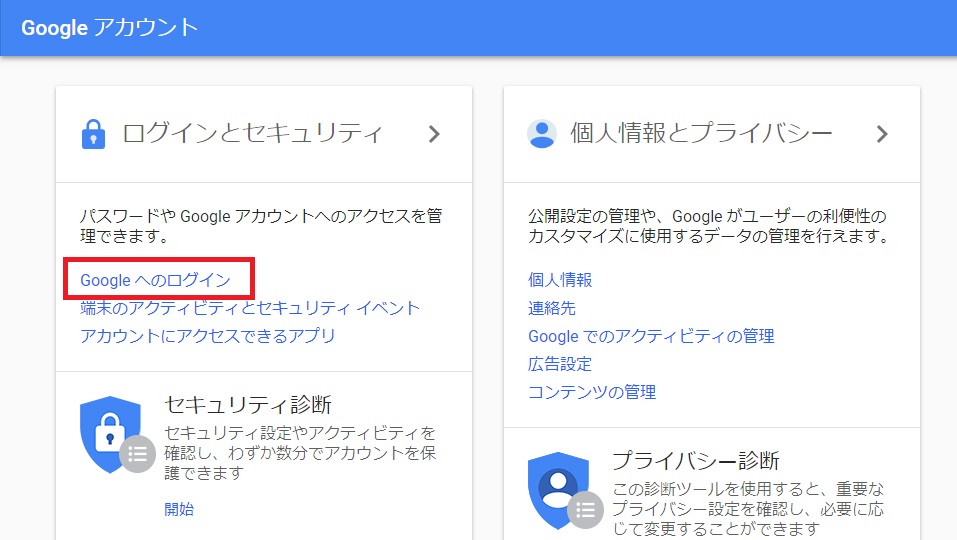Open the Google へのログイン link
The image size is (957, 540).
pyautogui.click(x=155, y=280)
